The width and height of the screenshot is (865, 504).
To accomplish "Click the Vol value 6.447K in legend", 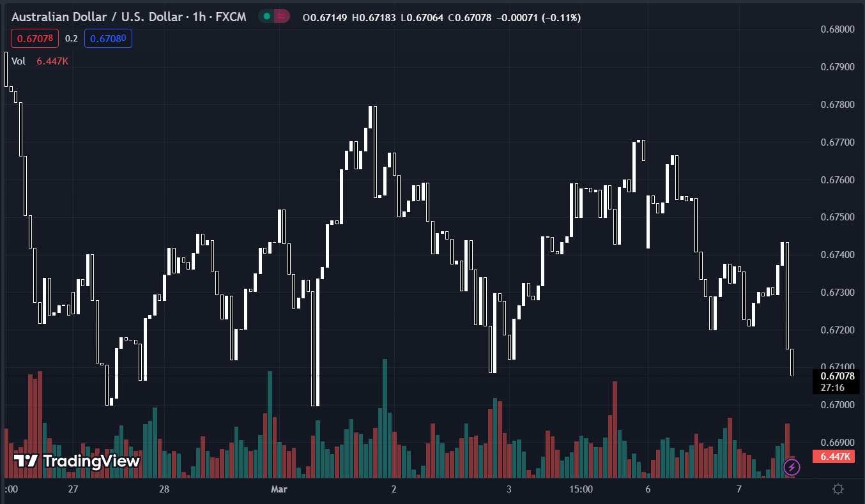I will (52, 61).
